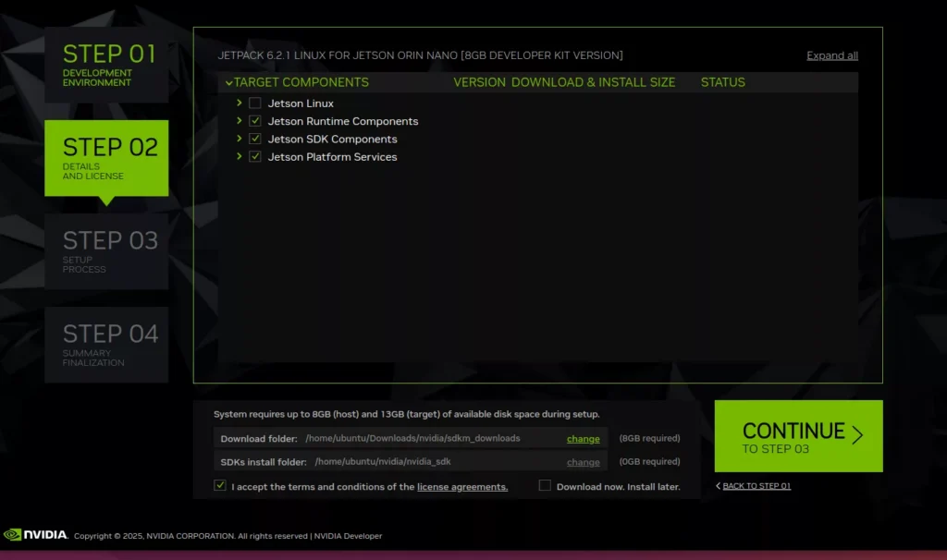The width and height of the screenshot is (947, 560).
Task: Enable the Jetson Linux checkbox
Action: 255,103
